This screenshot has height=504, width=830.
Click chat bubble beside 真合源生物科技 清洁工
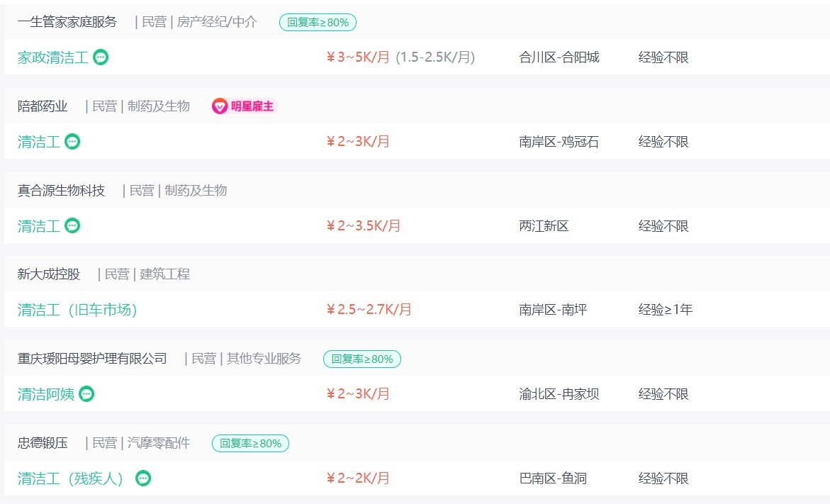tap(72, 226)
